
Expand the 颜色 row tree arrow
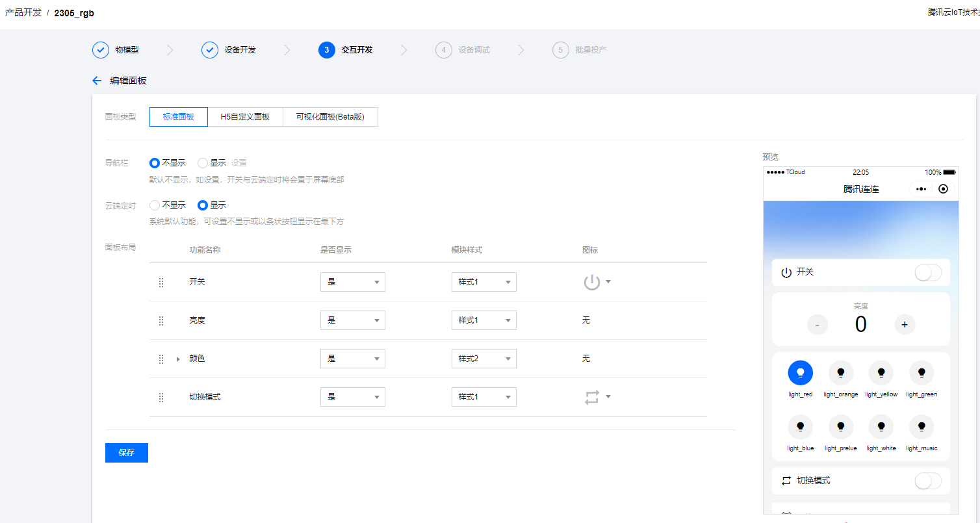[x=178, y=359]
